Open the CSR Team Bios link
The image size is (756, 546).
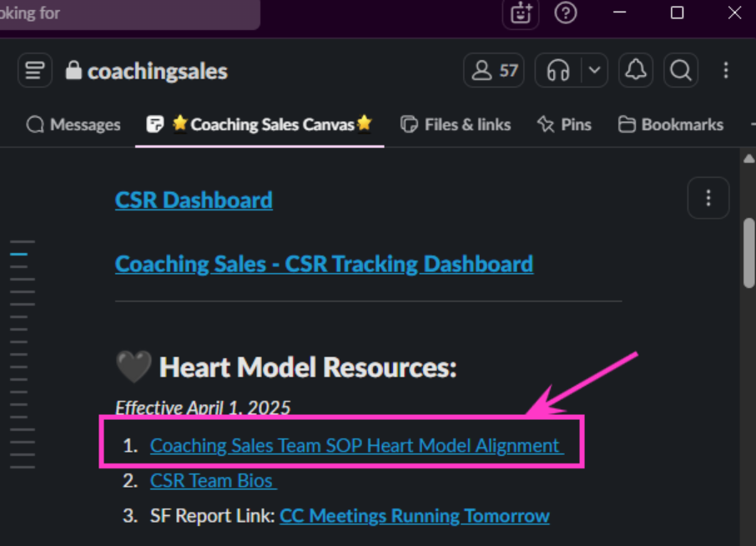coord(213,481)
